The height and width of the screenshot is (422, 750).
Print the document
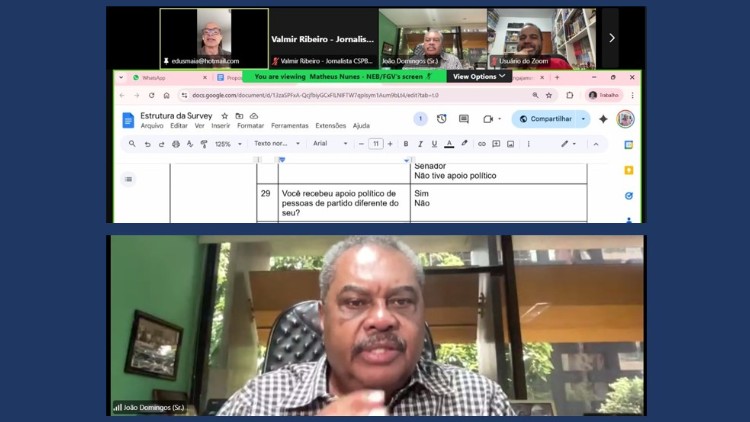(176, 144)
